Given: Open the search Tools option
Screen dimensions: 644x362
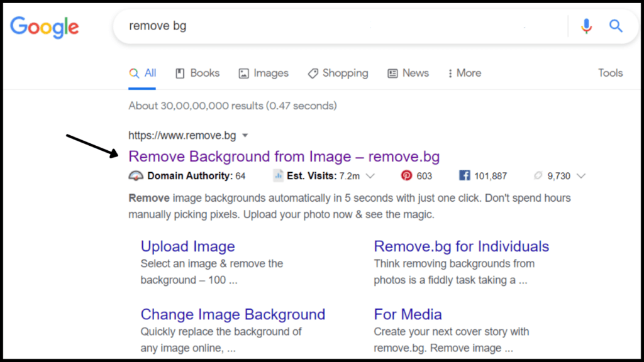Looking at the screenshot, I should pos(610,73).
